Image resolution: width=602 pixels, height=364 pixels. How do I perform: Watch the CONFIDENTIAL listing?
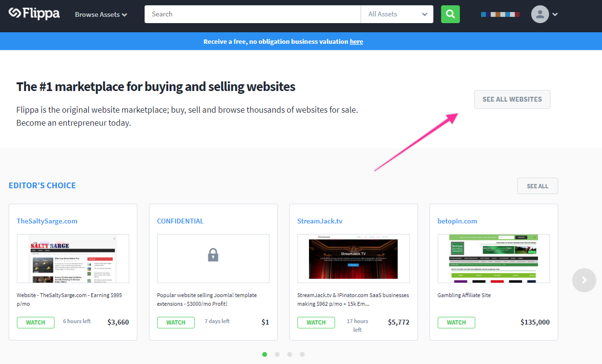176,323
